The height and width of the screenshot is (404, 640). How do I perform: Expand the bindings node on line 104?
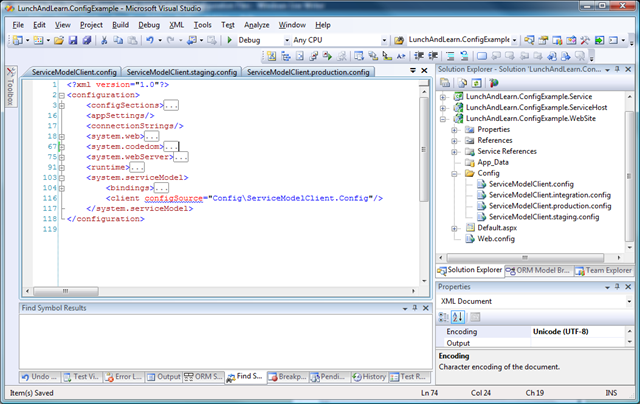click(62, 188)
